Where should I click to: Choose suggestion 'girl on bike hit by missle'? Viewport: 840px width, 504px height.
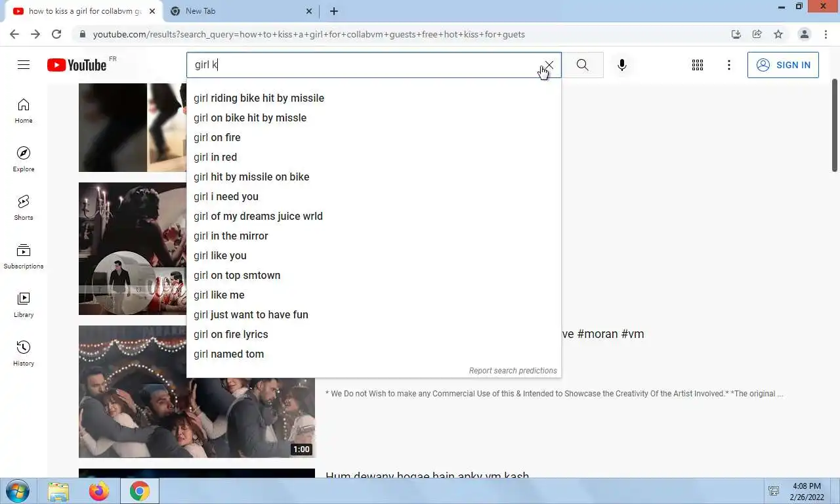pos(374,117)
